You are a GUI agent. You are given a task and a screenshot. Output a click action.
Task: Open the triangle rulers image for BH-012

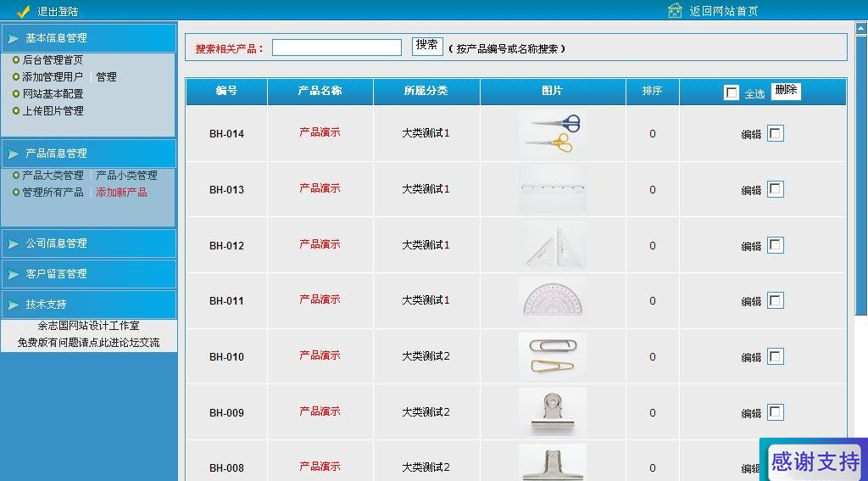click(553, 245)
